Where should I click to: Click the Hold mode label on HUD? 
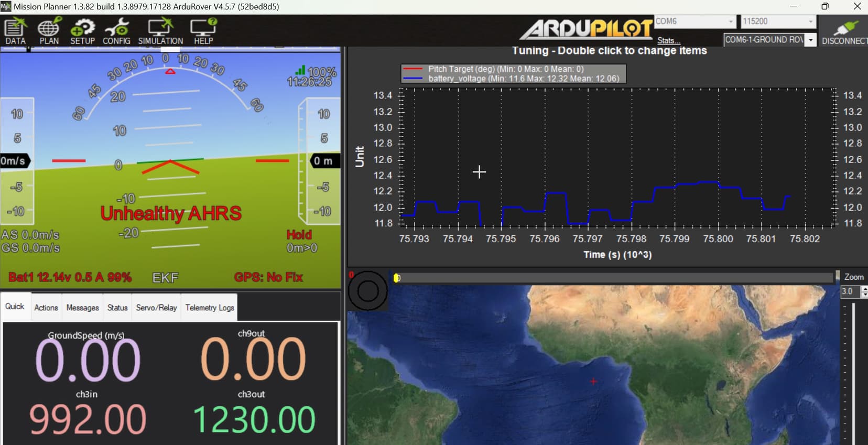point(299,235)
